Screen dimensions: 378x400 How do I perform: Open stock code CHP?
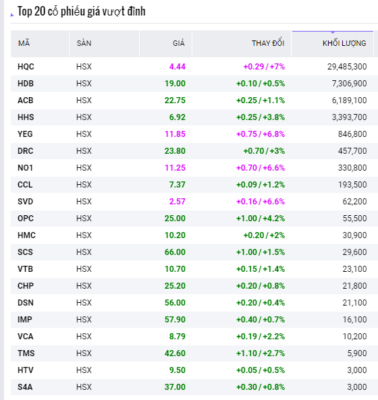click(26, 286)
